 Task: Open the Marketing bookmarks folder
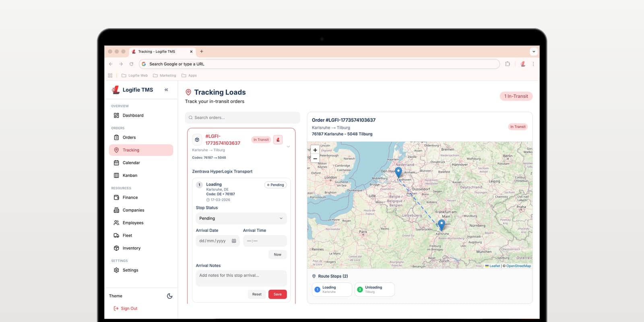165,75
